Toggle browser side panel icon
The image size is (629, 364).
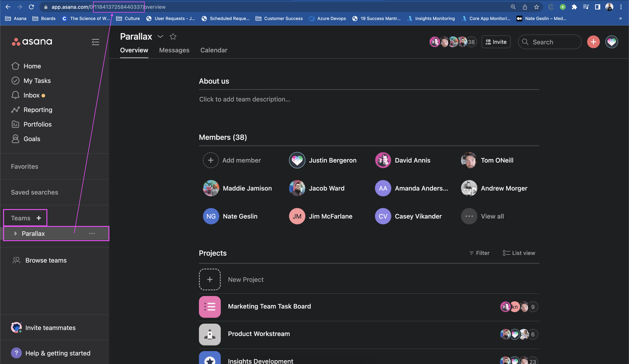[597, 7]
